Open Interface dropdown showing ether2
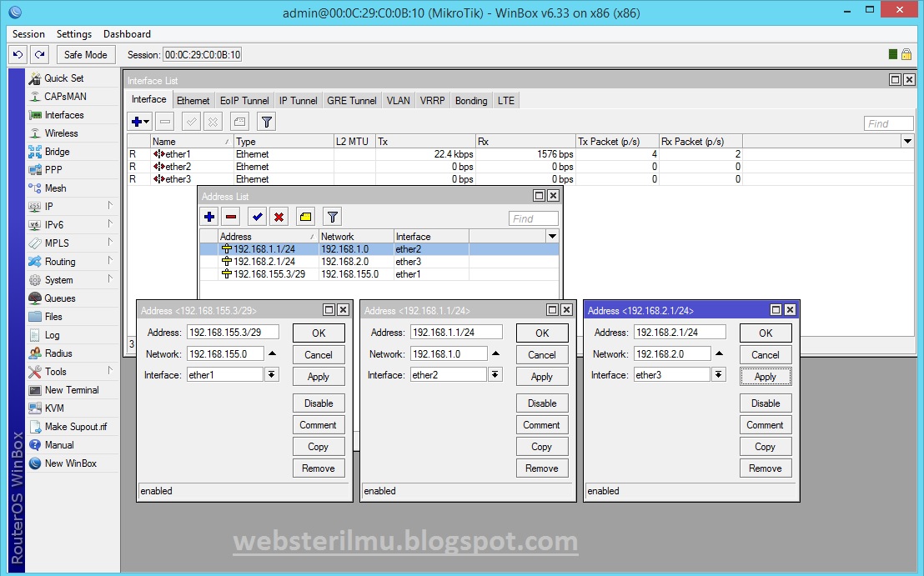Image resolution: width=924 pixels, height=576 pixels. [x=495, y=374]
